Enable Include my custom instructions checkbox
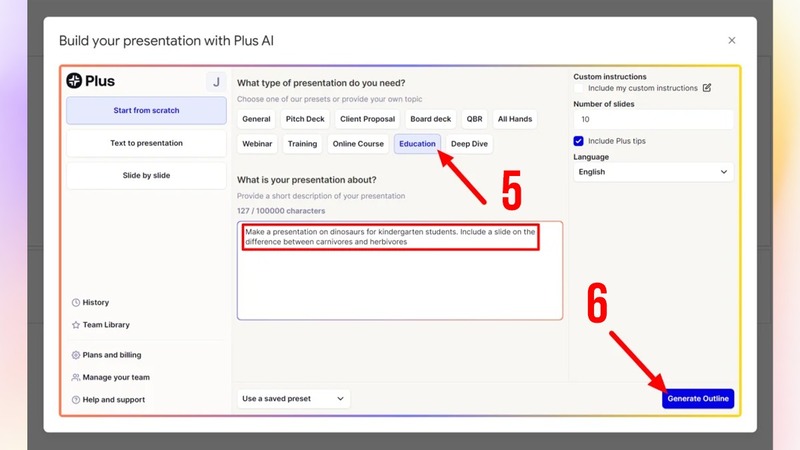Image resolution: width=800 pixels, height=450 pixels. (x=579, y=88)
